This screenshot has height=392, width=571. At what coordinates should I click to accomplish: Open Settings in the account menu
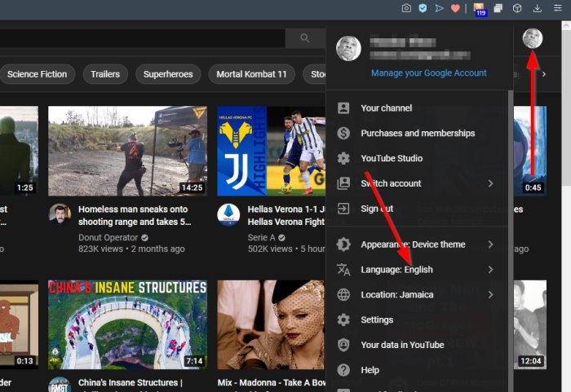(x=377, y=319)
